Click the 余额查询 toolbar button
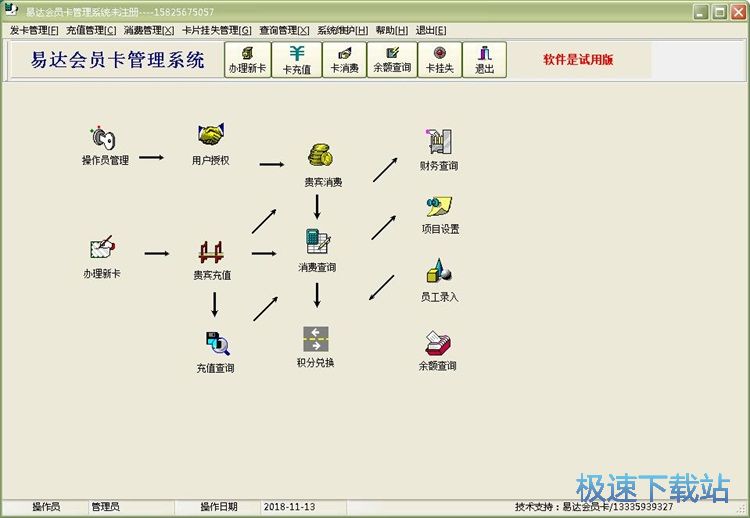This screenshot has width=750, height=518. tap(392, 59)
